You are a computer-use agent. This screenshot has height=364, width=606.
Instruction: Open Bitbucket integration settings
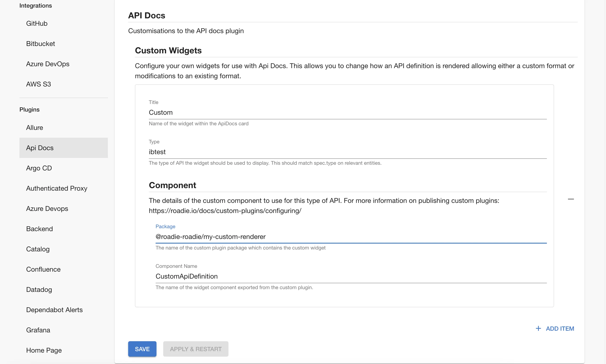[41, 43]
